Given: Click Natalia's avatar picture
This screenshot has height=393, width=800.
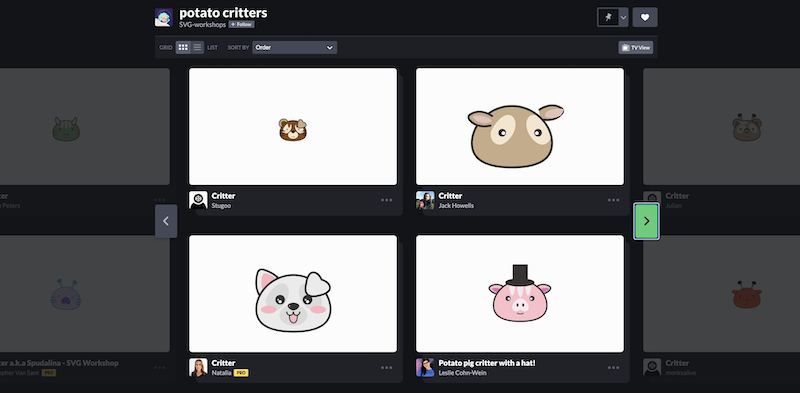Looking at the screenshot, I should [198, 367].
